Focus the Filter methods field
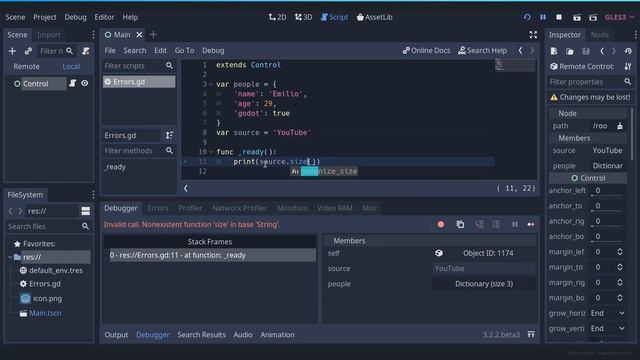Viewport: 640px width, 360px height. [x=139, y=151]
